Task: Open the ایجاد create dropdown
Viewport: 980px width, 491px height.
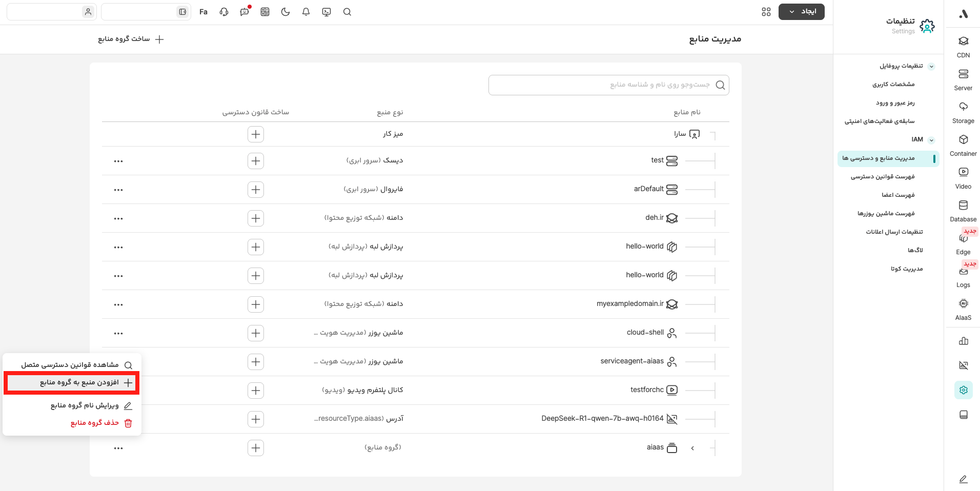Action: click(x=801, y=12)
